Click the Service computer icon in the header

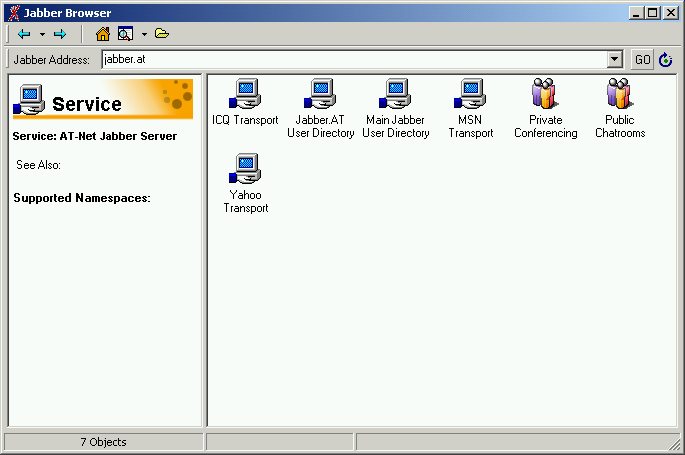[x=29, y=99]
